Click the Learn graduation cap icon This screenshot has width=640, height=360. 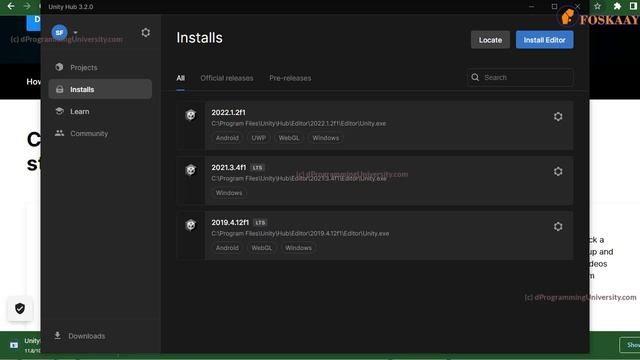[60, 111]
